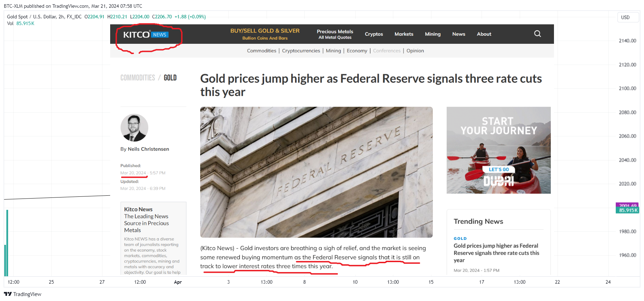Click 2140.00 price axis label
Screen dimensions: 644x301
point(627,41)
